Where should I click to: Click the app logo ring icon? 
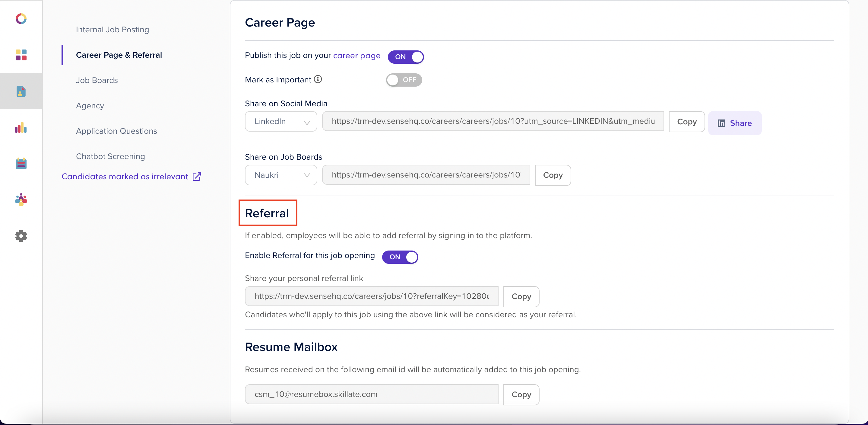coord(21,18)
